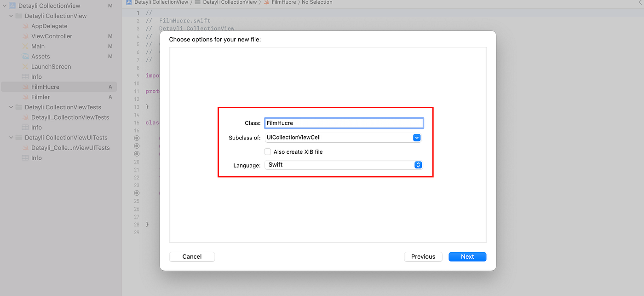Click the Filmler Swift file icon

[24, 97]
